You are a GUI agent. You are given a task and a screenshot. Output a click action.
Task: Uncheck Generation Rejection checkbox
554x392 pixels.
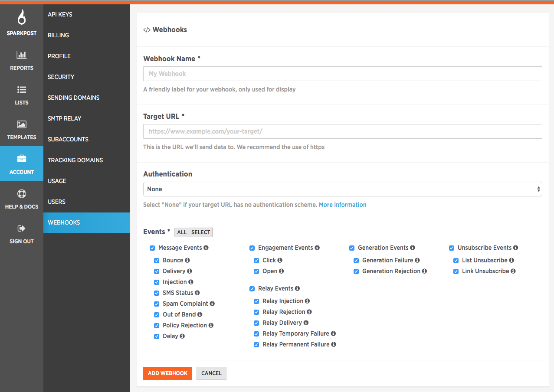(356, 271)
